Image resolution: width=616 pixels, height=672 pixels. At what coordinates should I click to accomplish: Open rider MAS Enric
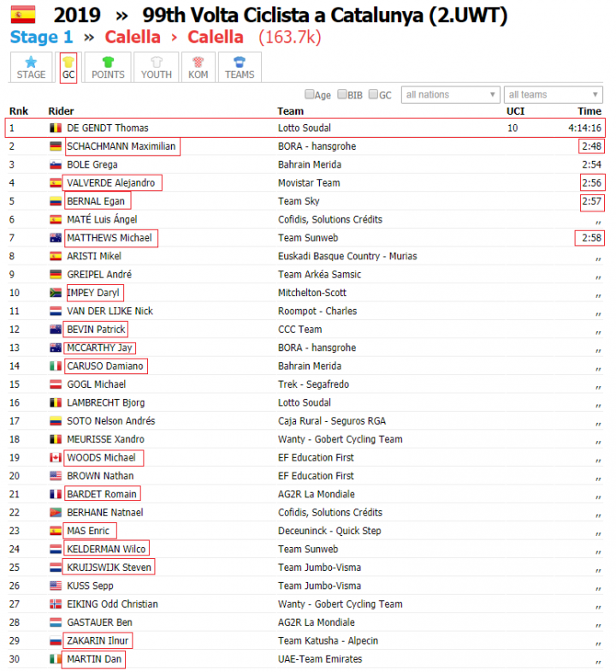[x=88, y=531]
